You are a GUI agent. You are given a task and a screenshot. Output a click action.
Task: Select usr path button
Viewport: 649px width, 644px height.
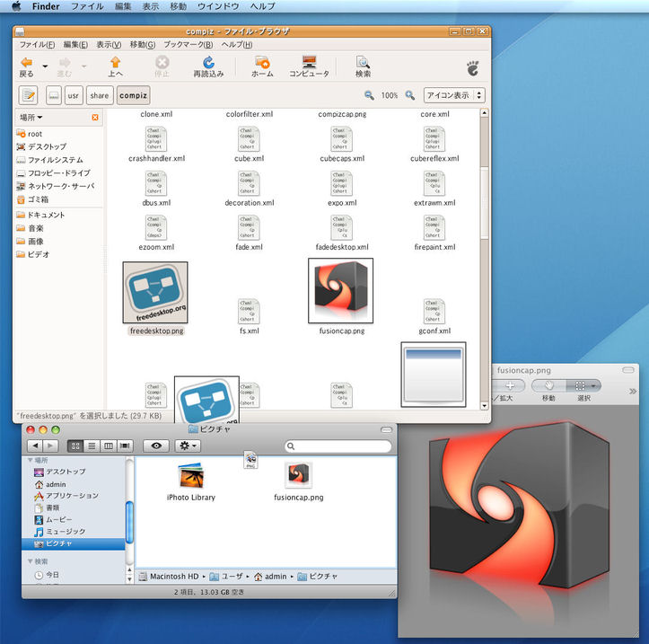(74, 95)
